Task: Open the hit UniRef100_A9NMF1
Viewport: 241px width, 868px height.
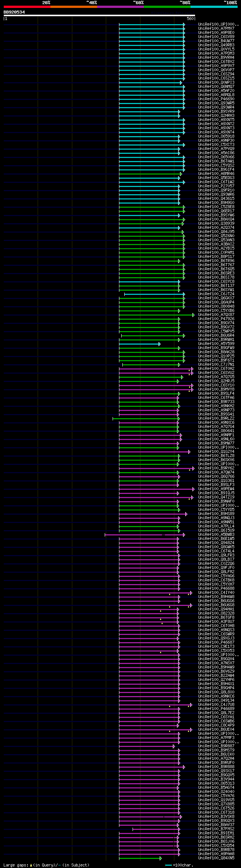Action: point(216,435)
